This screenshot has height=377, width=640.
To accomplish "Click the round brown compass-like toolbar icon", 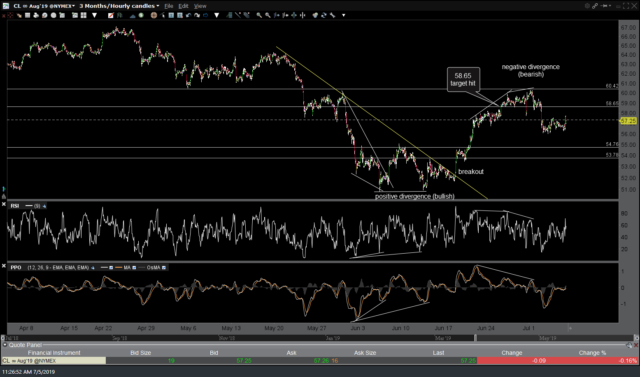I will click(153, 15).
